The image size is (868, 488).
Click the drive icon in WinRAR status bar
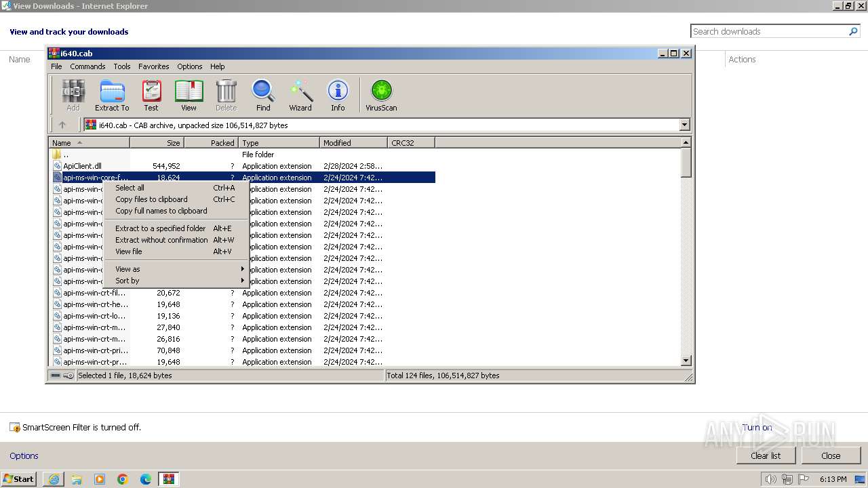coord(56,375)
